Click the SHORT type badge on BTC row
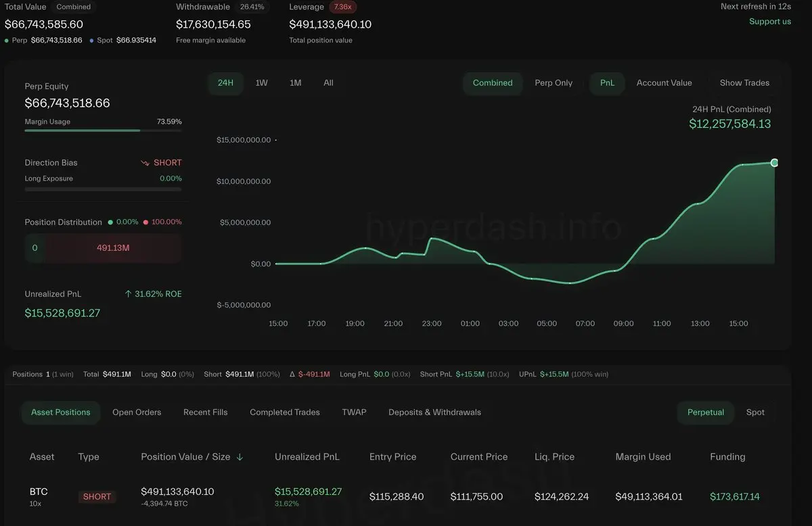Viewport: 812px width, 526px height. pyautogui.click(x=97, y=497)
